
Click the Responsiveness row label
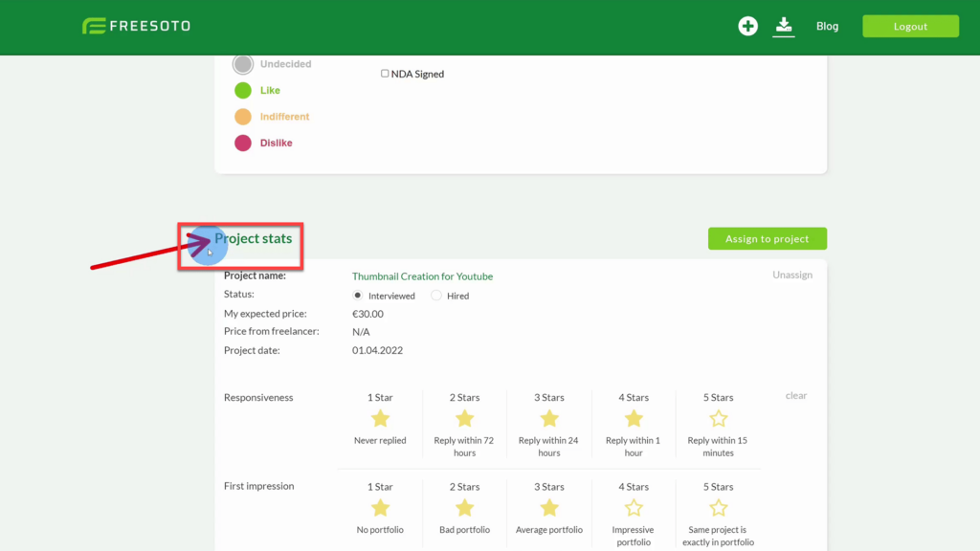coord(258,397)
